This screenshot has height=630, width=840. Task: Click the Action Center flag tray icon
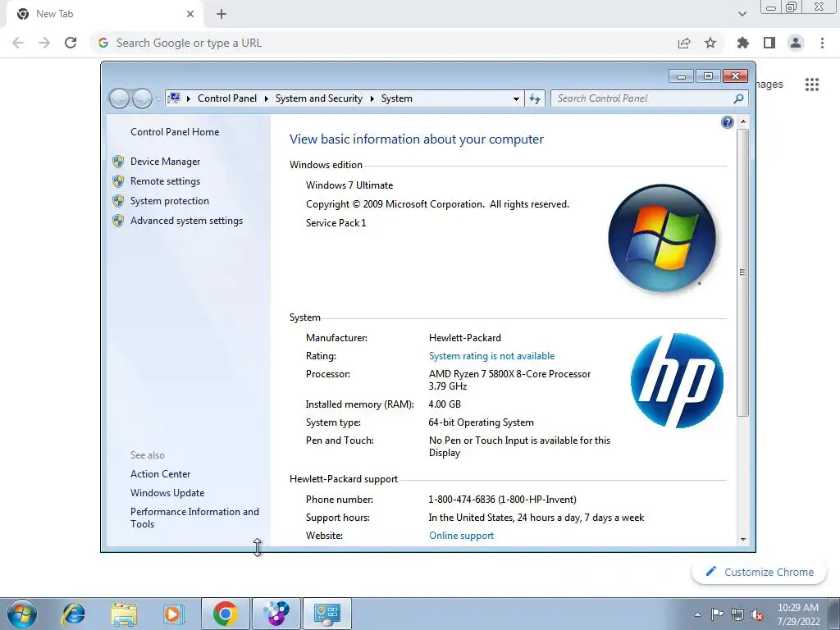coord(717,614)
